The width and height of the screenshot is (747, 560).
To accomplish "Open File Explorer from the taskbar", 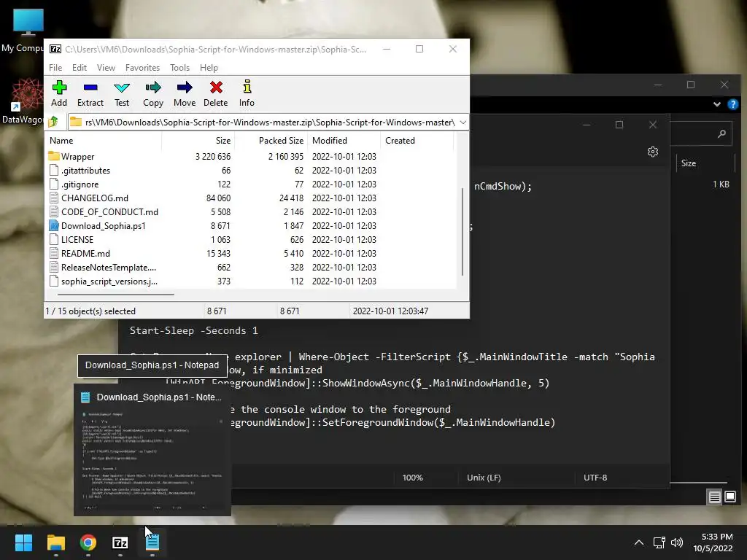I will click(x=55, y=542).
